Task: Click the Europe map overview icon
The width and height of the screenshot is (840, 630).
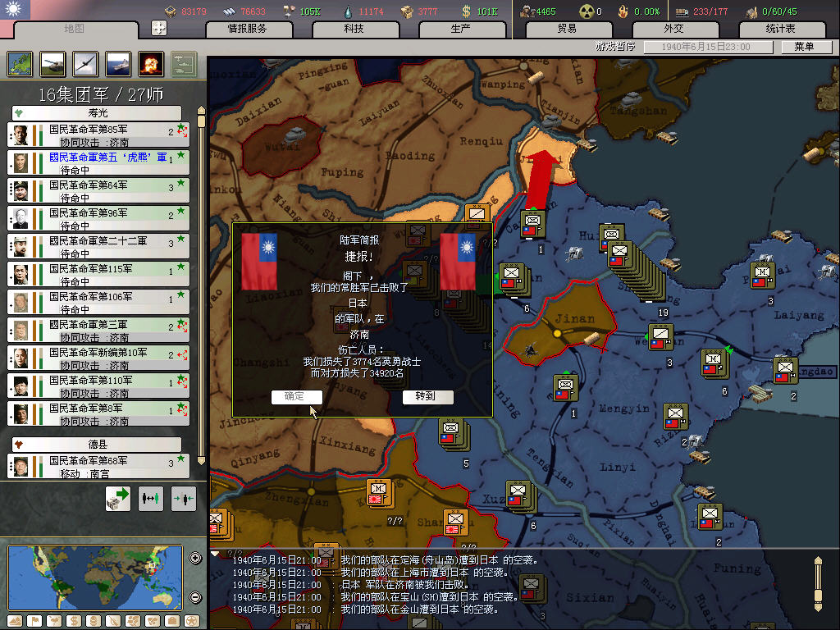Action: click(x=20, y=63)
